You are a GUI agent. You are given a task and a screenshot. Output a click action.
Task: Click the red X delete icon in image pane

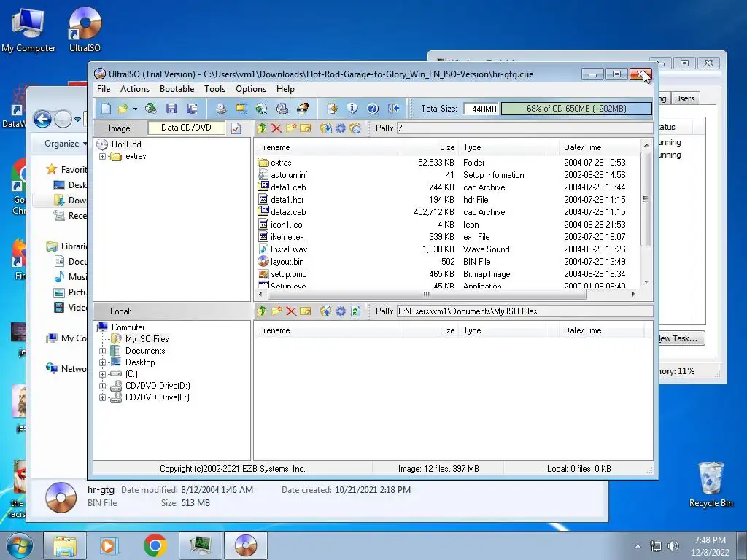276,128
